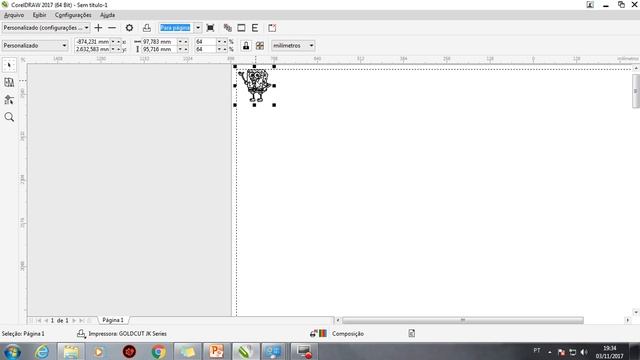
Task: Click the Windows Start orb
Action: 13,351
